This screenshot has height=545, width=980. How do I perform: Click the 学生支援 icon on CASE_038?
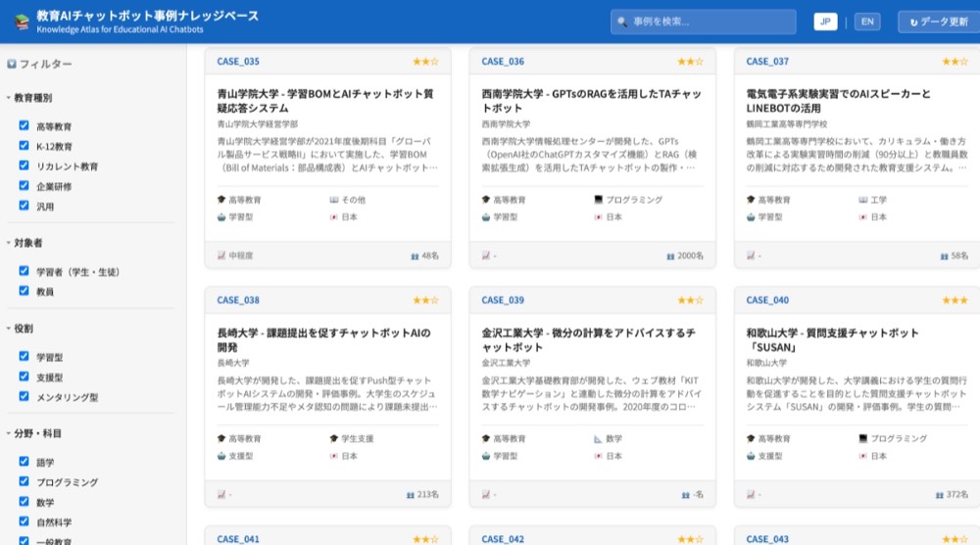(334, 439)
